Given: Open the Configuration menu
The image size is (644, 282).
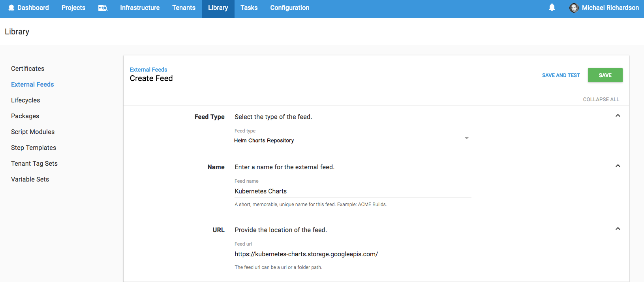Looking at the screenshot, I should 289,8.
